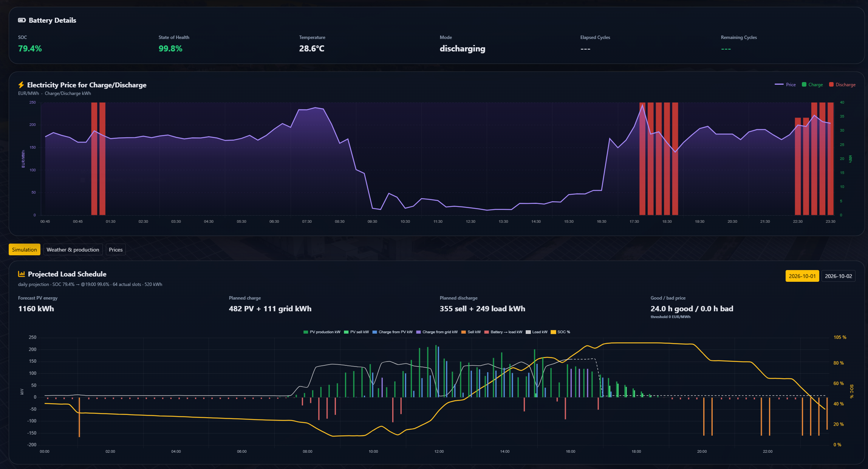Click the Forecast PV energy value 1160 kWh
868x469 pixels.
[x=36, y=309]
